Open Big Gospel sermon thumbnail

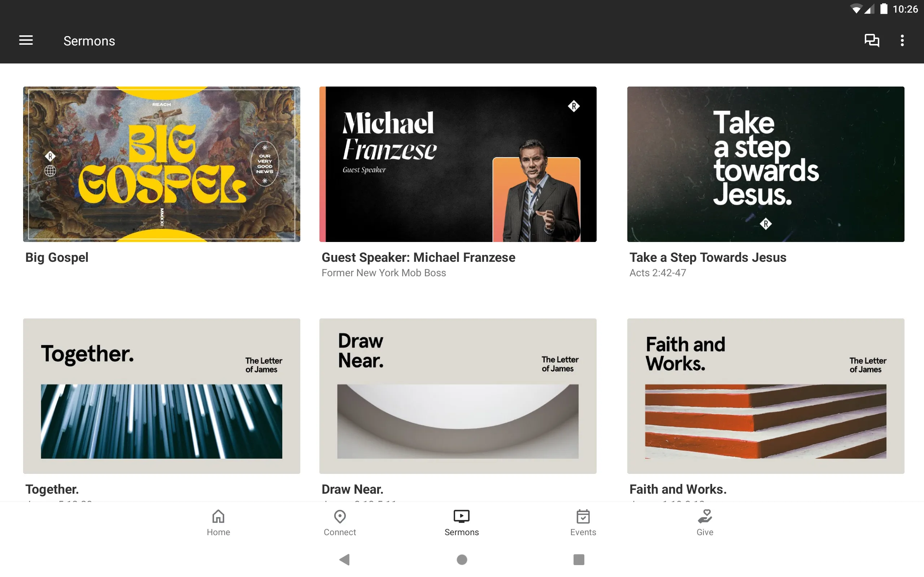162,164
